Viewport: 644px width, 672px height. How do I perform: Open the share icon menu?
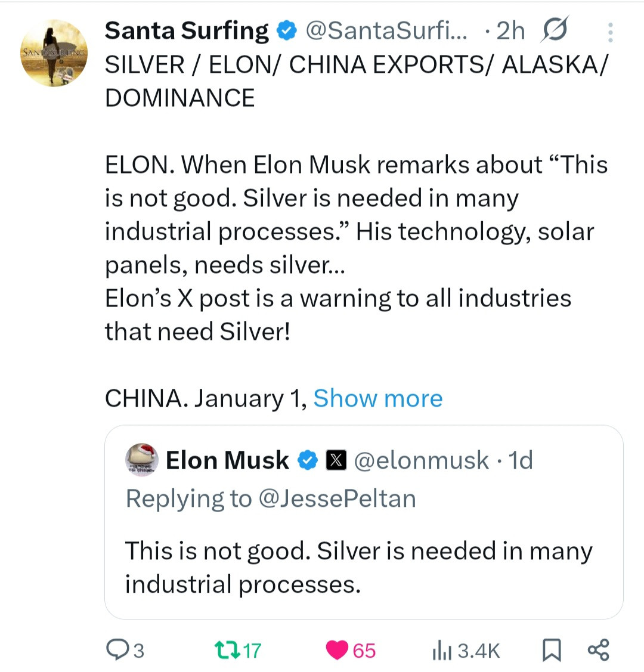coord(598,649)
